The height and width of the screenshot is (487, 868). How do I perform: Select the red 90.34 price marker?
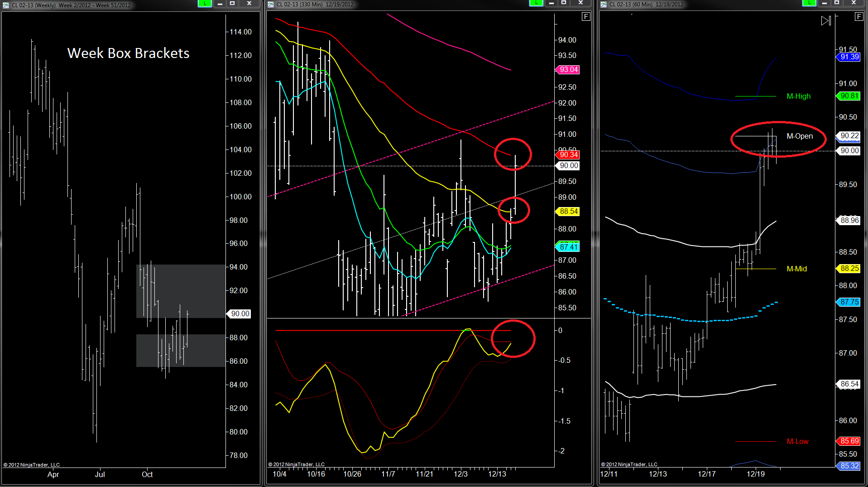point(567,155)
